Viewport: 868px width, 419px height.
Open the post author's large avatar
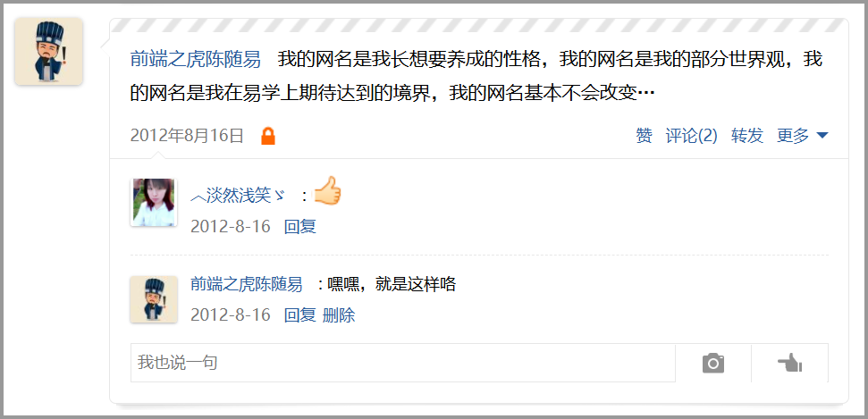(x=48, y=52)
